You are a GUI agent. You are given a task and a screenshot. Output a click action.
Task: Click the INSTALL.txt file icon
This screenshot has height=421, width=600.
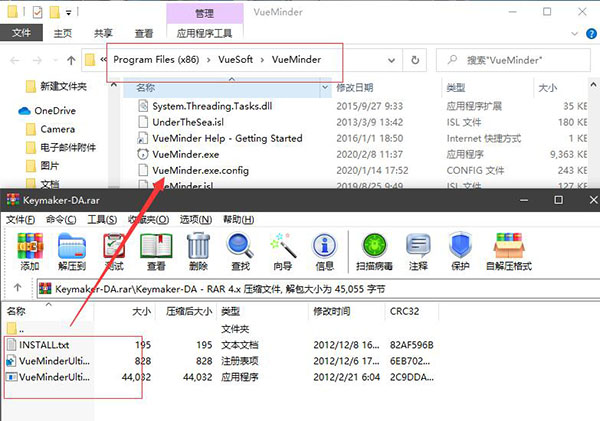12,344
